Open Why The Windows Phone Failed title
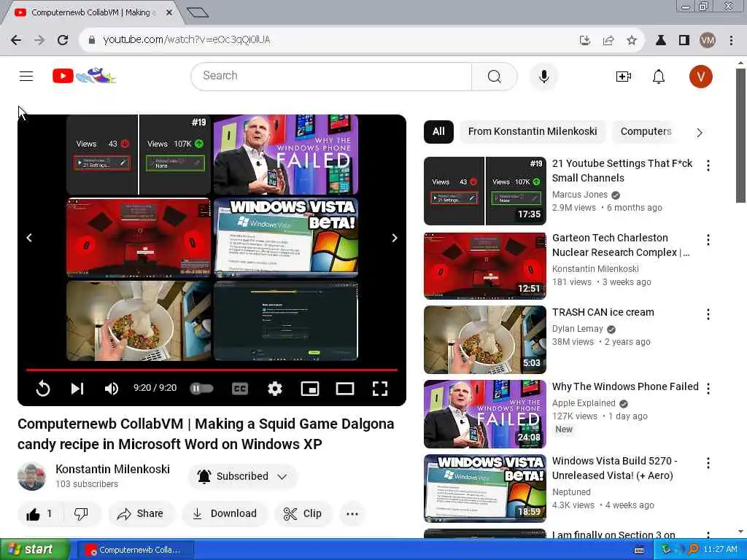 [625, 386]
